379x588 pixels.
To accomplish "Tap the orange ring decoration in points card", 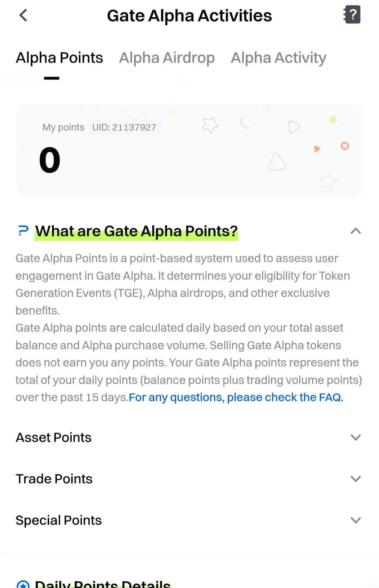I will (x=345, y=146).
